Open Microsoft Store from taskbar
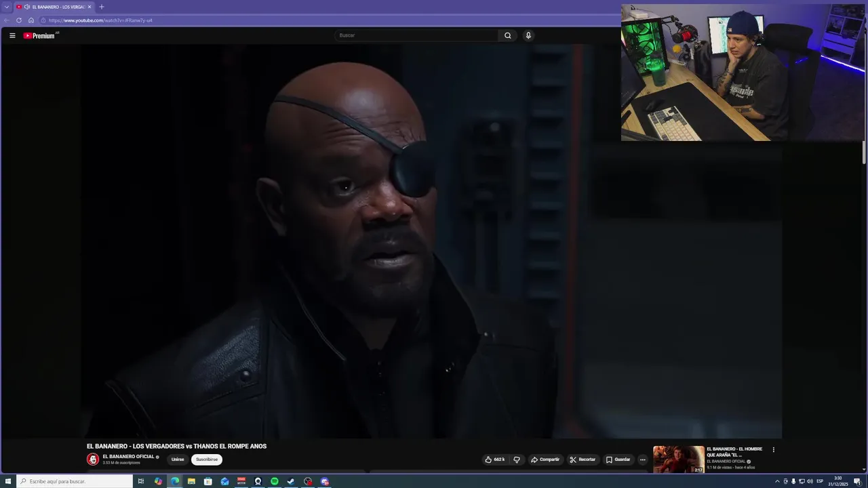 point(208,481)
